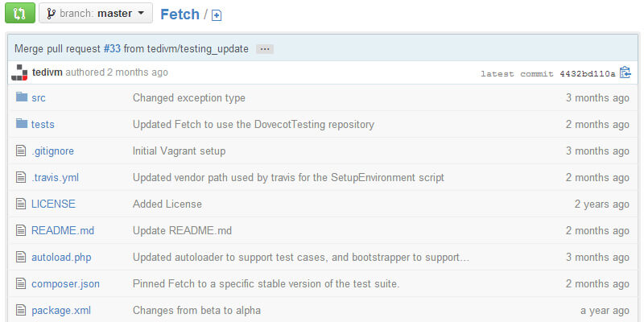This screenshot has height=322, width=644.
Task: Click tedivm's avatar image
Action: (21, 72)
